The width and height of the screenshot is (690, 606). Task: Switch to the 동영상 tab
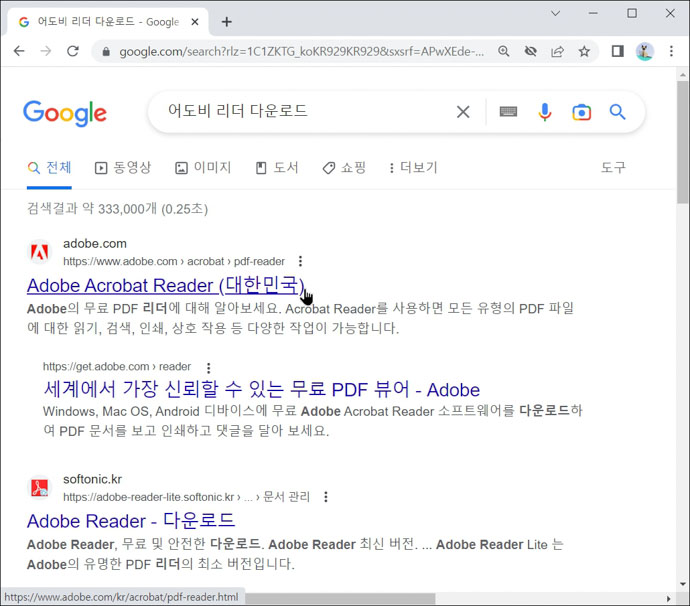pyautogui.click(x=123, y=168)
